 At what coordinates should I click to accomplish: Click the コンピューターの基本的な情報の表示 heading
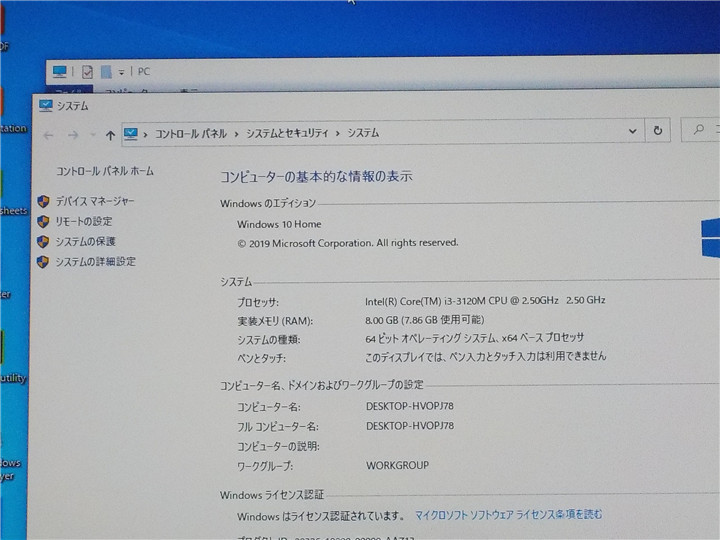click(316, 176)
